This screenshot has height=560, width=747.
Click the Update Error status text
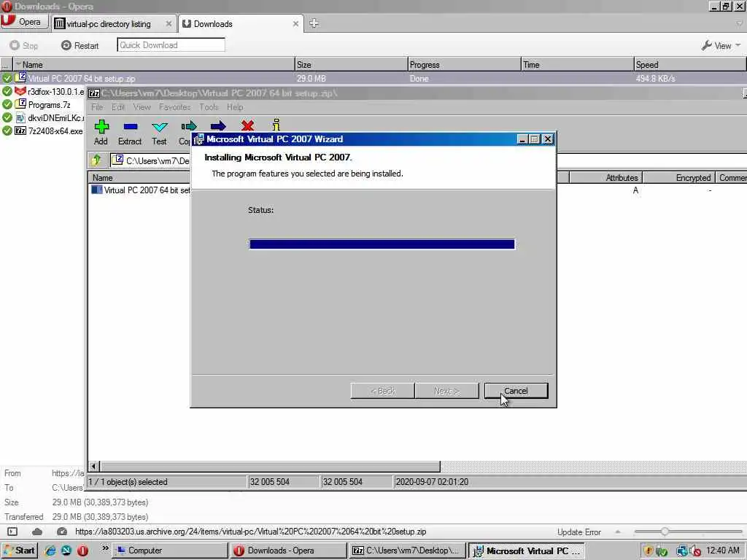(578, 532)
